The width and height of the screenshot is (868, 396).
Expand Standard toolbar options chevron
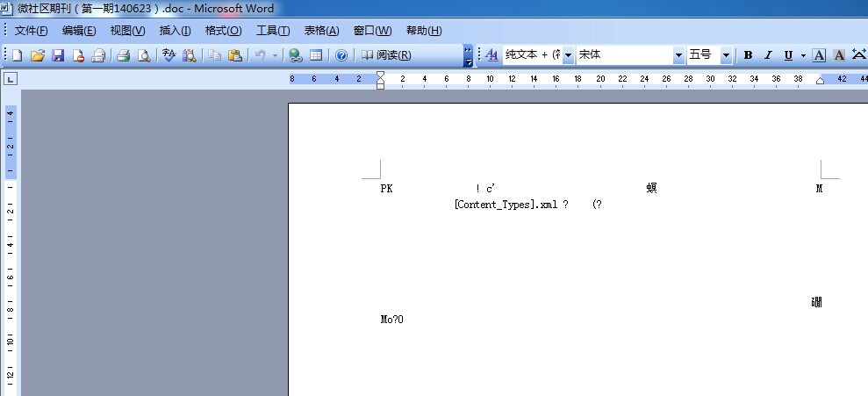469,55
